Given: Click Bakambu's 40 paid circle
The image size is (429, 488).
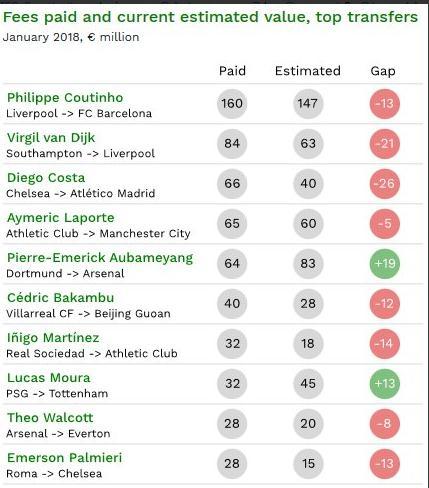Looking at the screenshot, I should click(x=232, y=304).
